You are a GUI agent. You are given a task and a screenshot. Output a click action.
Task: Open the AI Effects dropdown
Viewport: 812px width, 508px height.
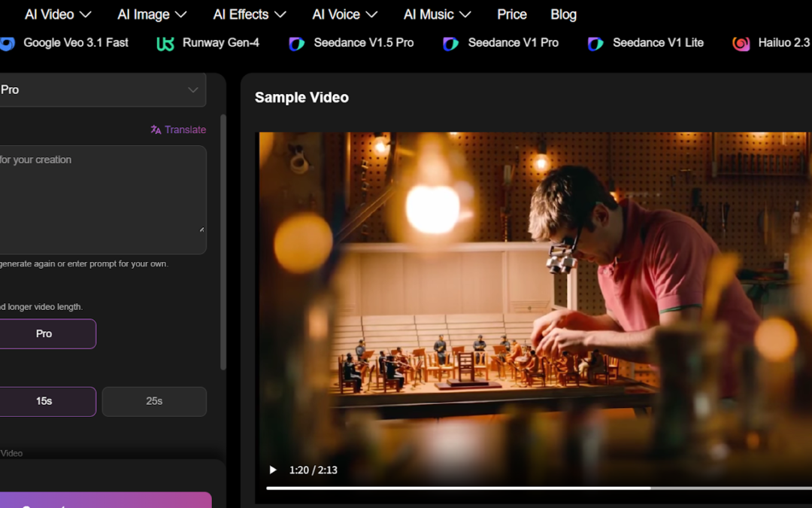pos(249,14)
